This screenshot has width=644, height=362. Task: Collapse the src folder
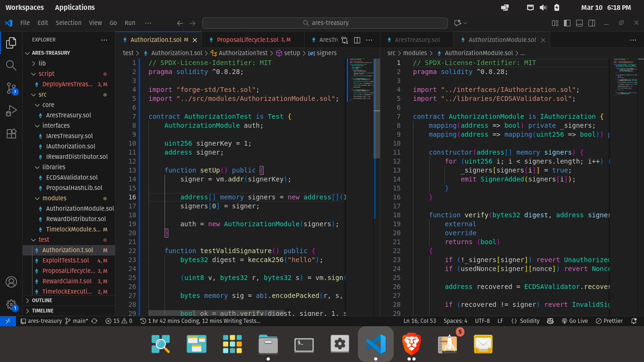(x=35, y=94)
